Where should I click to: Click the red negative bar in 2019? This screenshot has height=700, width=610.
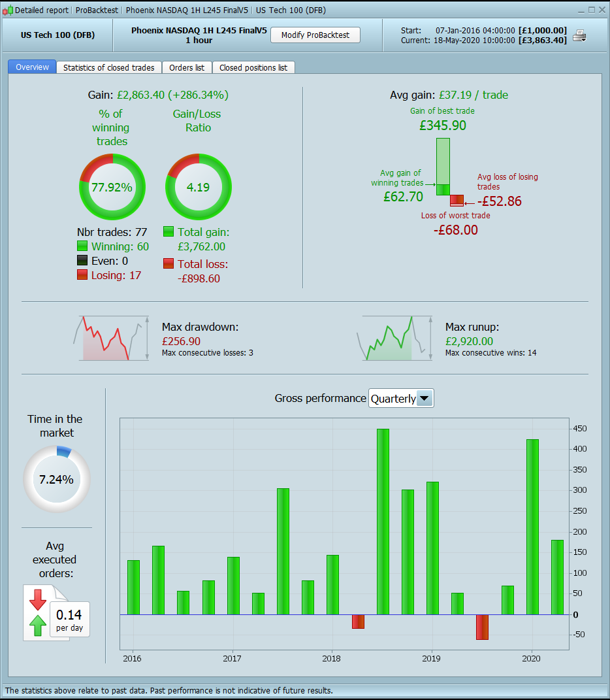[482, 627]
